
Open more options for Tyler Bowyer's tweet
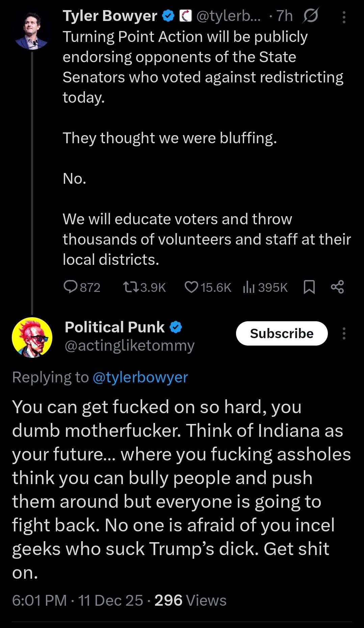coord(344,17)
